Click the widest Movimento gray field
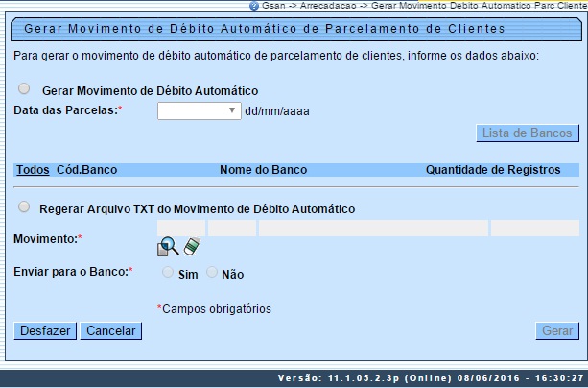 pos(373,228)
